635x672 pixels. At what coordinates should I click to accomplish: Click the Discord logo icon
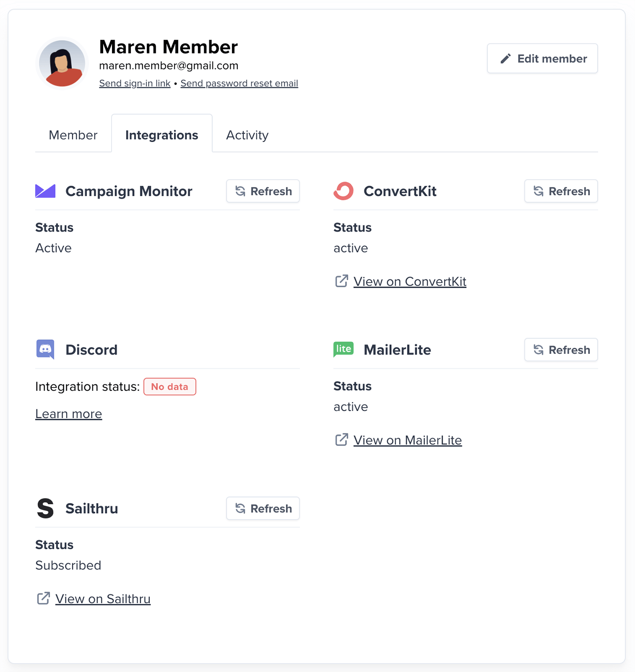point(45,349)
